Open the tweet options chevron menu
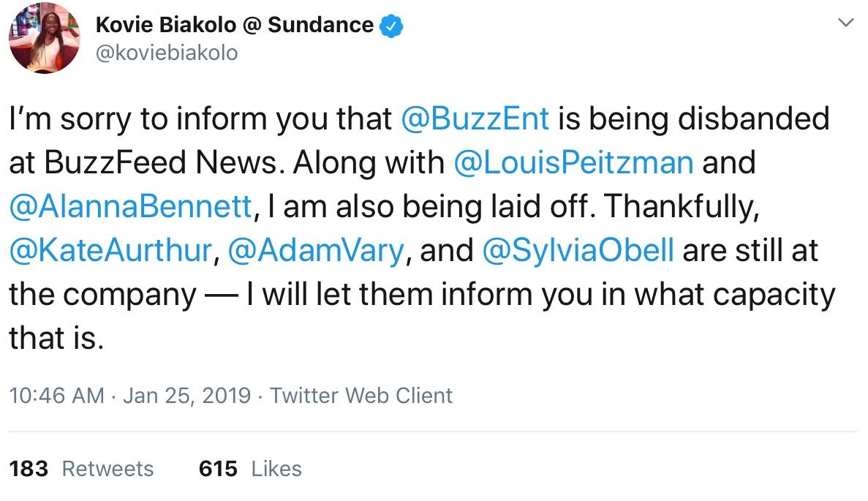This screenshot has width=868, height=501. [845, 23]
